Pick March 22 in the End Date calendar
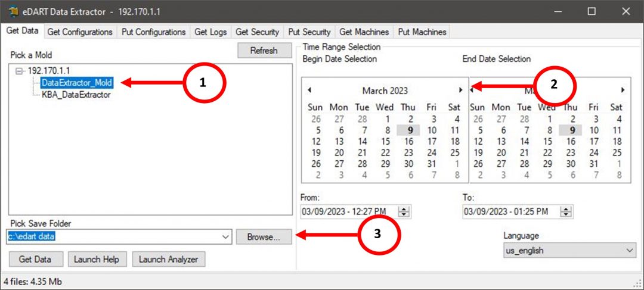 [x=547, y=152]
